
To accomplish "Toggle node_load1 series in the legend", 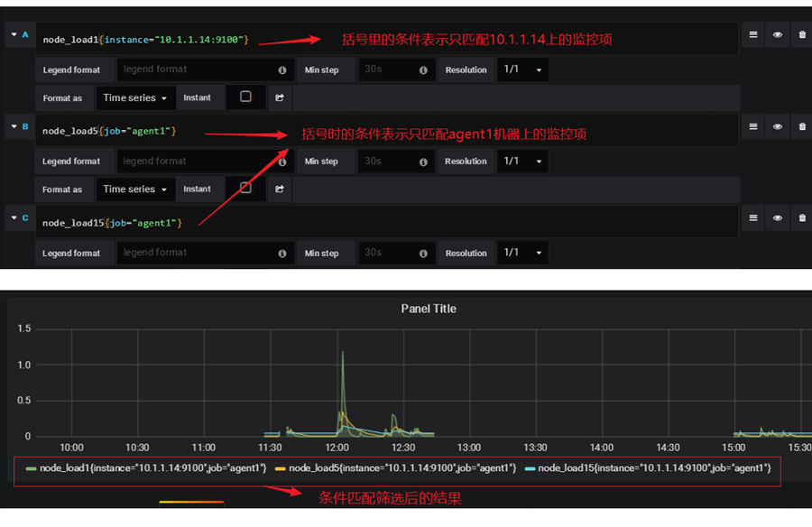I will [x=153, y=468].
